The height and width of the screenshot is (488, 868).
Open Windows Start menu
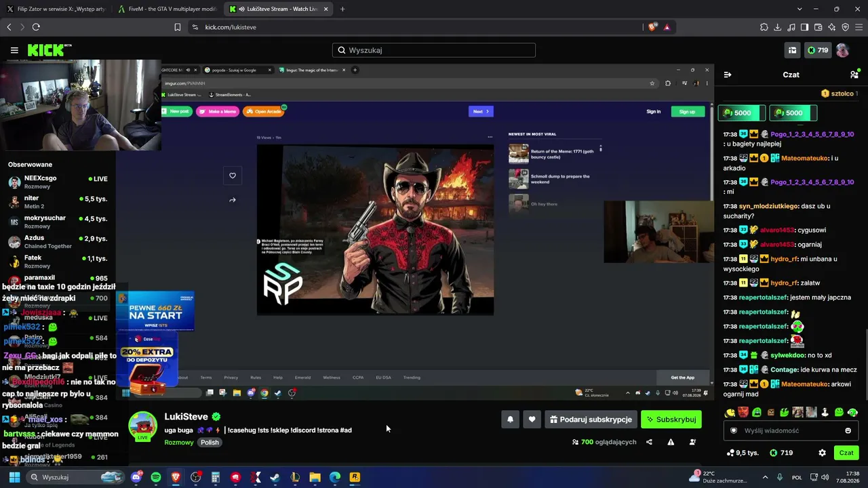14,477
